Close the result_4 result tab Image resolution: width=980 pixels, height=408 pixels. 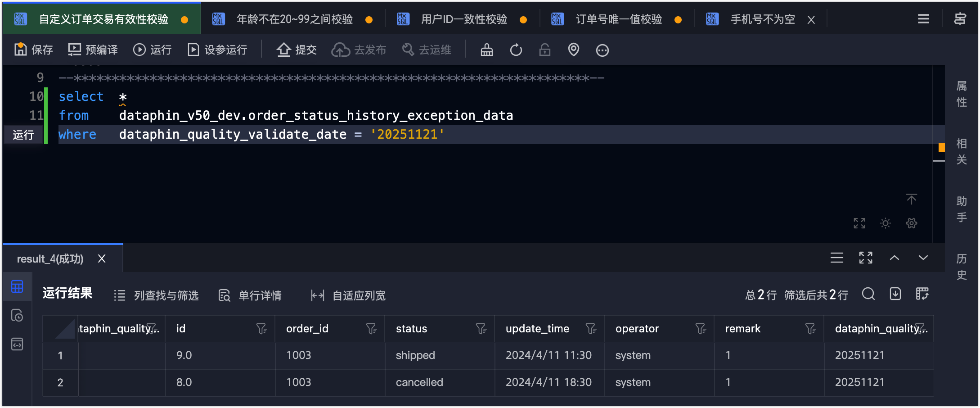click(x=102, y=258)
